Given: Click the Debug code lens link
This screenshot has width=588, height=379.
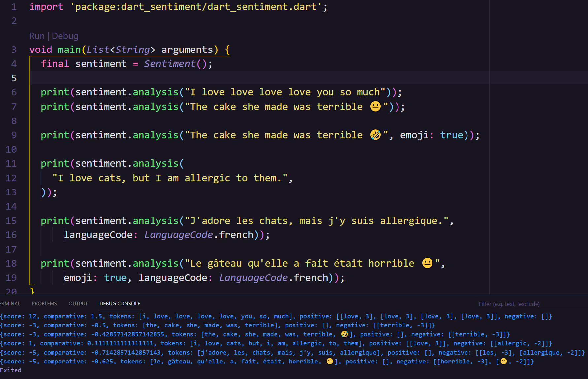Looking at the screenshot, I should pos(65,36).
